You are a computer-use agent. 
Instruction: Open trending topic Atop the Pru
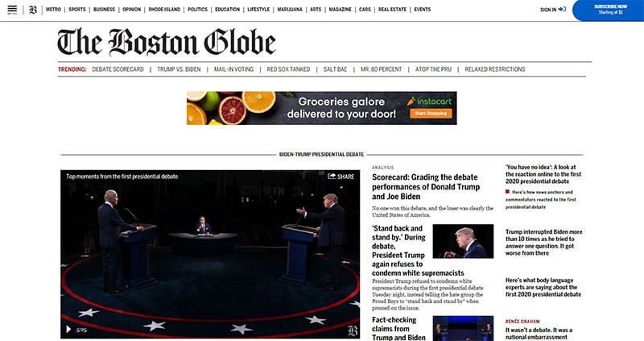click(x=433, y=69)
